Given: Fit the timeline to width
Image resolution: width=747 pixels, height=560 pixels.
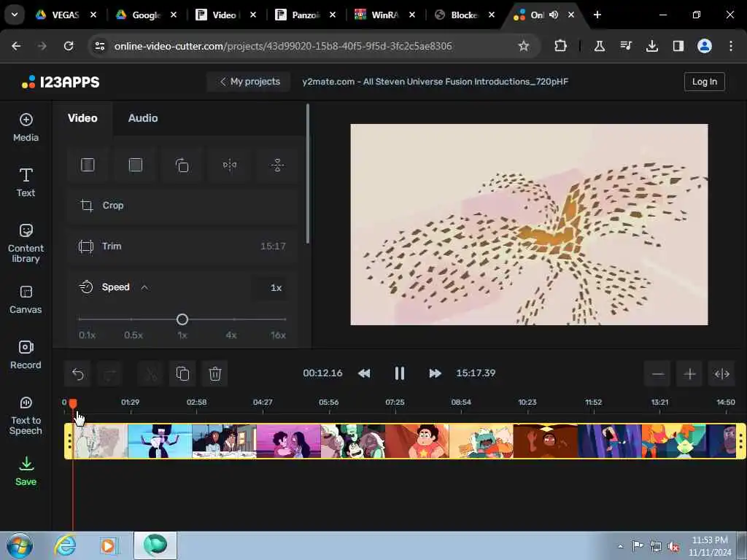Looking at the screenshot, I should [x=721, y=374].
